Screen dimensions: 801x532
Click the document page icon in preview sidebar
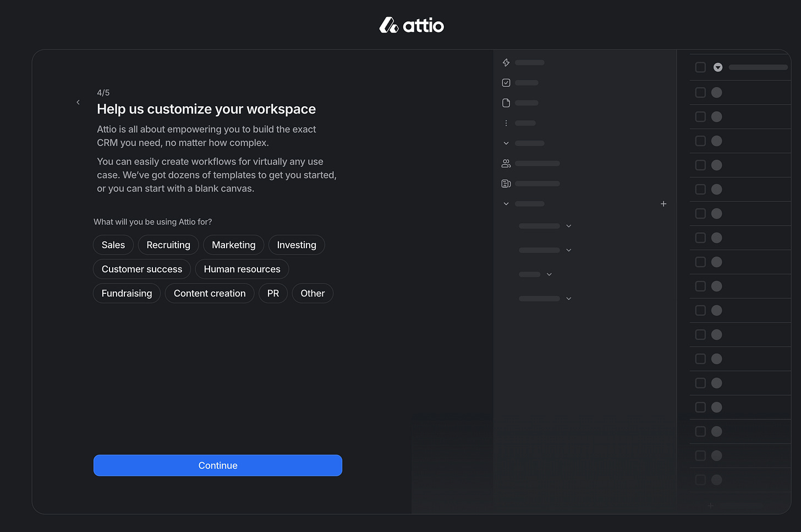click(506, 103)
